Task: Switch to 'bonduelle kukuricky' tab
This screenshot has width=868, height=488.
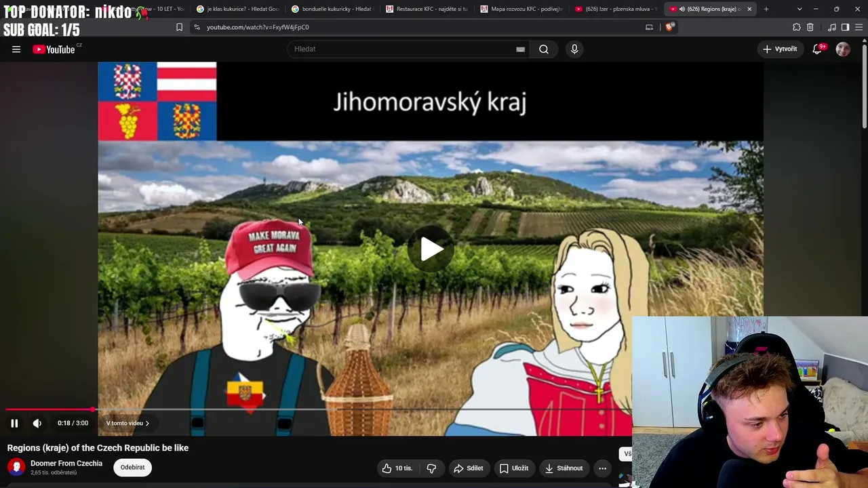Action: click(332, 9)
